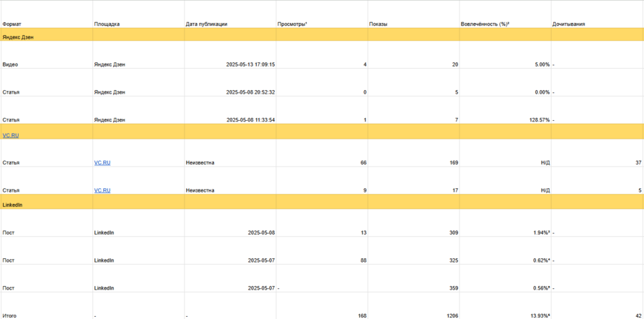Open the VC.RU link in the yellow section header
644x319 pixels.
(11, 135)
